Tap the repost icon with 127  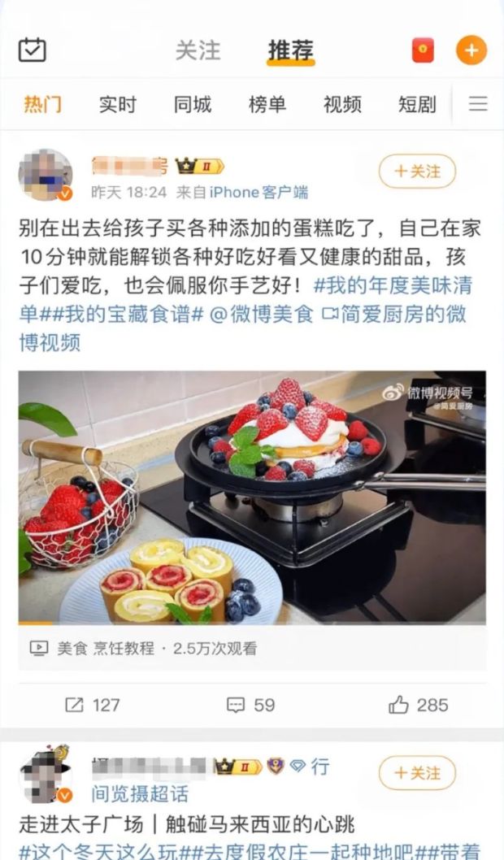(75, 705)
